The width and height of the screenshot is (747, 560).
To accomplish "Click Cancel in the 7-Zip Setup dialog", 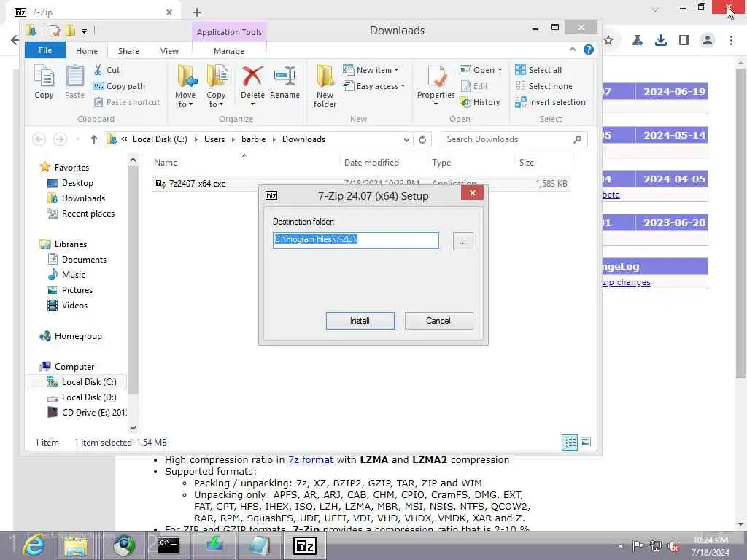I will coord(438,321).
